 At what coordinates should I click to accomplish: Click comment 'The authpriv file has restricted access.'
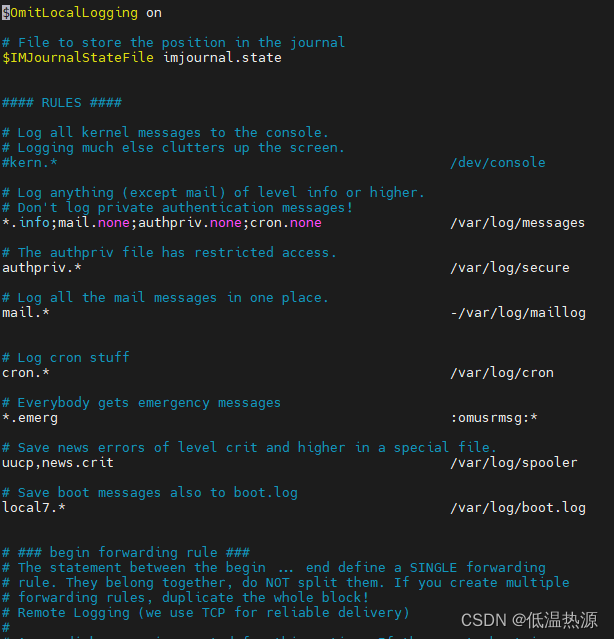pyautogui.click(x=177, y=253)
